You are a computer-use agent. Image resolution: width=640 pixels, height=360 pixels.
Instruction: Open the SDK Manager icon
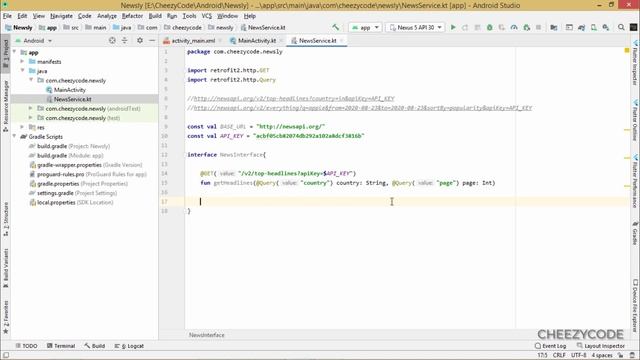pyautogui.click(x=606, y=27)
